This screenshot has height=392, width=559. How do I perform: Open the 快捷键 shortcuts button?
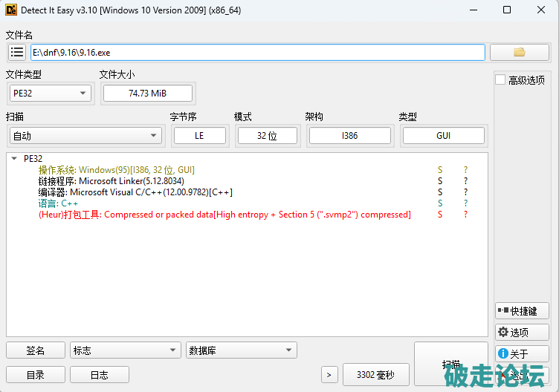click(x=522, y=311)
